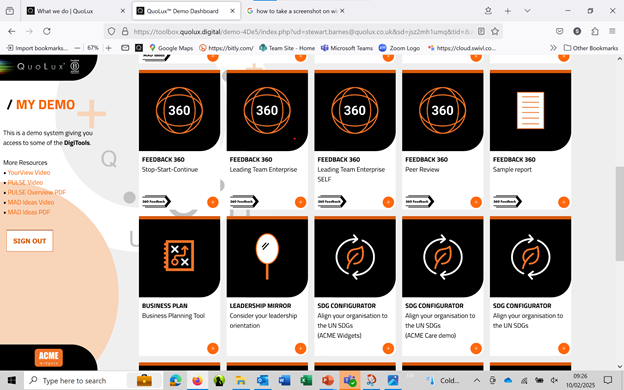This screenshot has height=390, width=624.
Task: Click the page URL address field
Action: pos(302,31)
